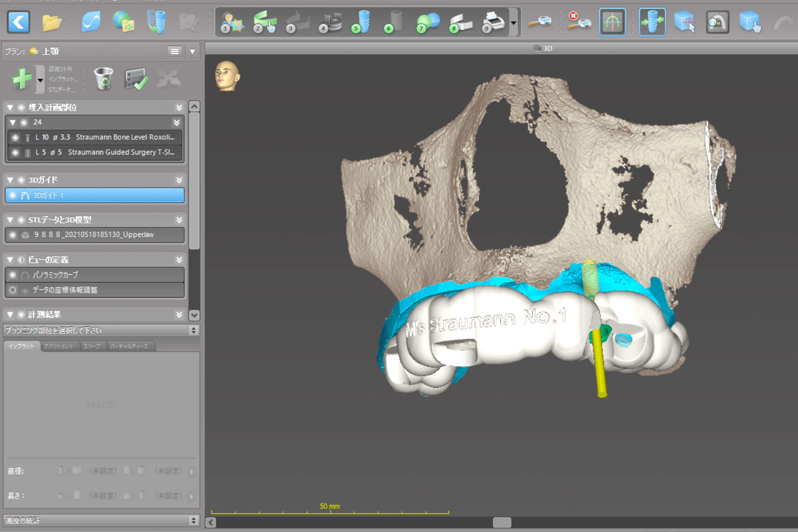Click the recycle trash bin icon
This screenshot has height=532, width=798.
pos(103,79)
